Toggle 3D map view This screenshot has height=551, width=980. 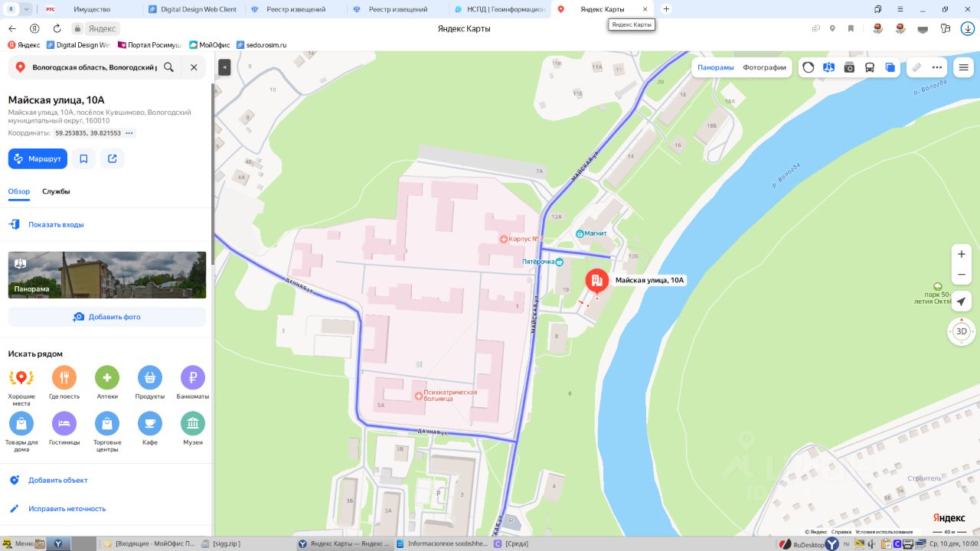tap(962, 331)
